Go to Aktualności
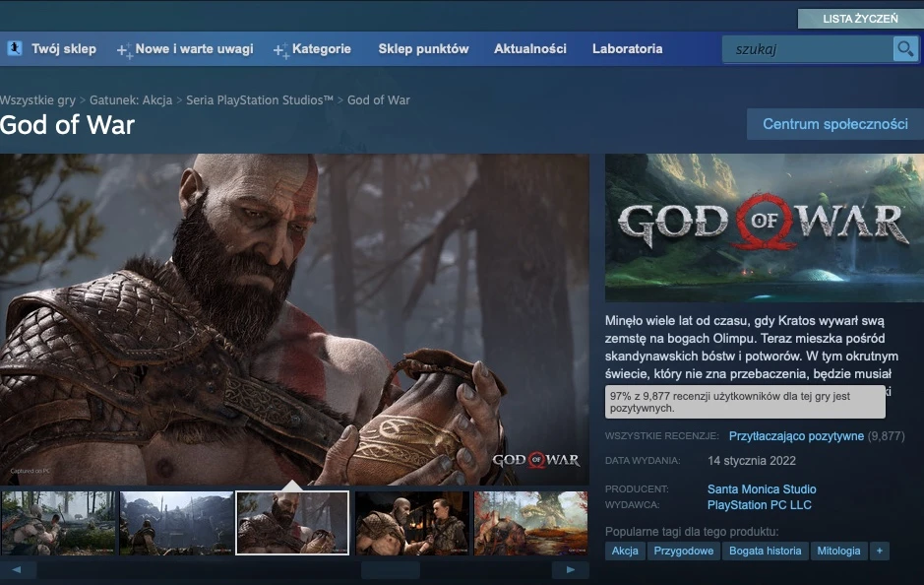 529,49
